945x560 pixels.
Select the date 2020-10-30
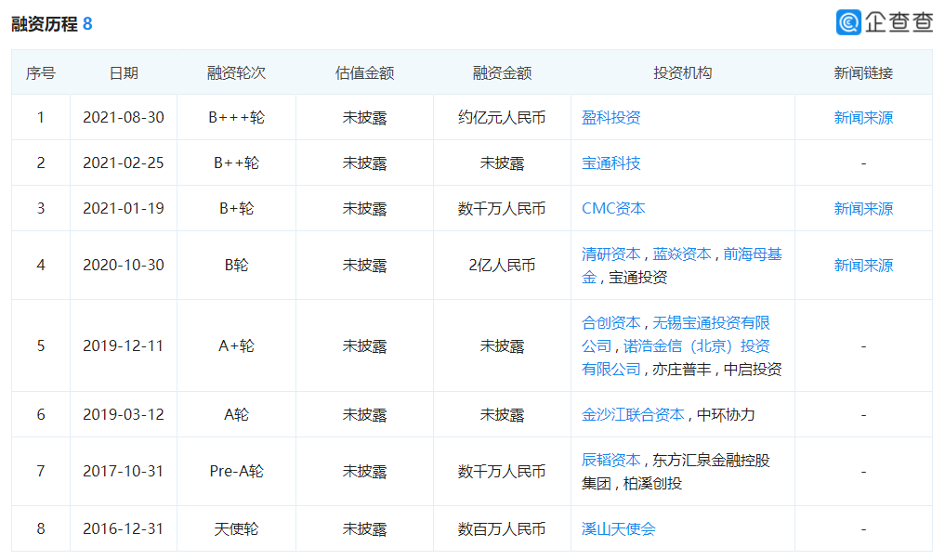[x=124, y=265]
